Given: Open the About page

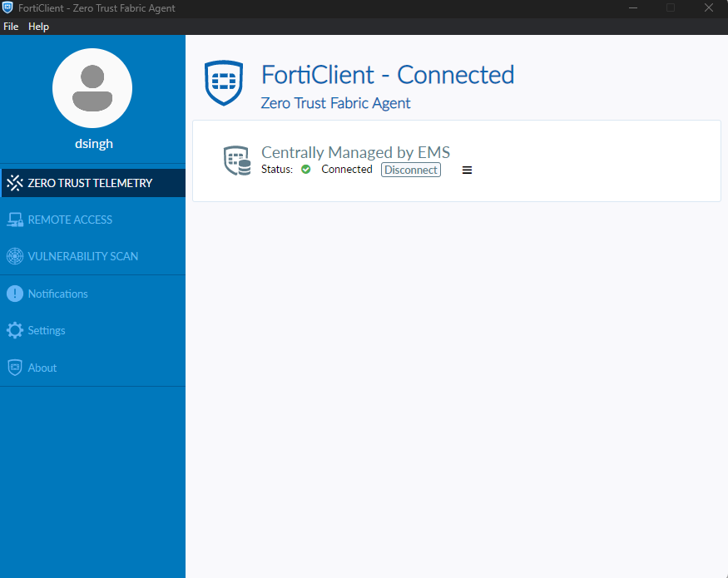Looking at the screenshot, I should (93, 368).
